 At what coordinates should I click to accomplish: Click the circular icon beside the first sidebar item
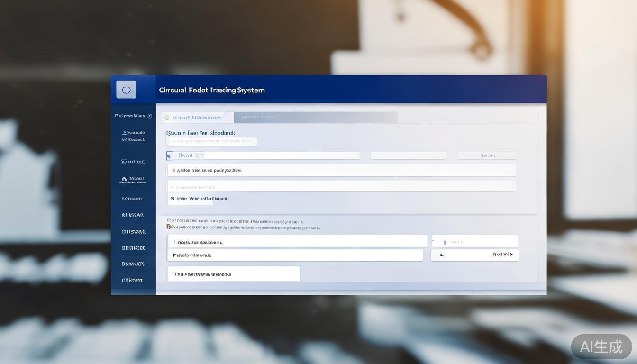pos(150,116)
